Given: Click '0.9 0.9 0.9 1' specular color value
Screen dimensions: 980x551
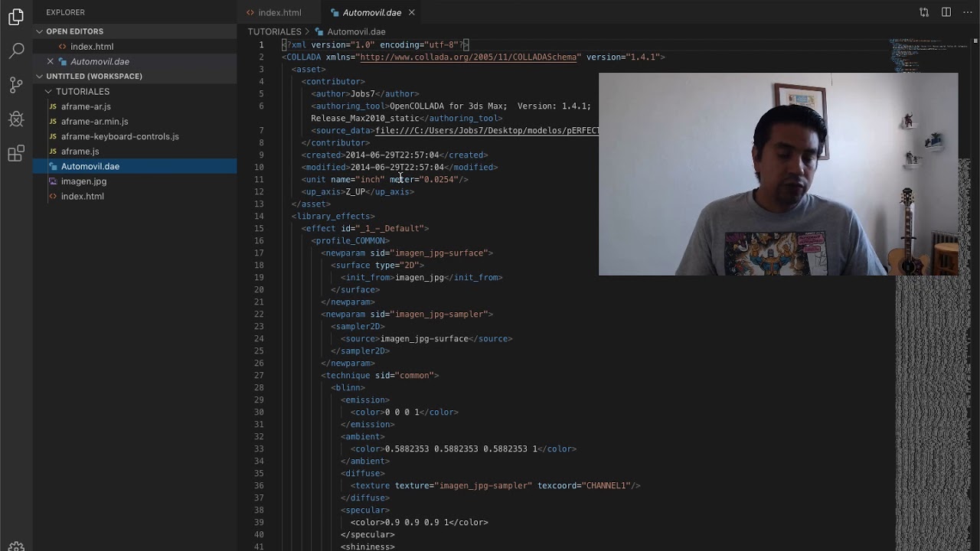Looking at the screenshot, I should coord(416,522).
